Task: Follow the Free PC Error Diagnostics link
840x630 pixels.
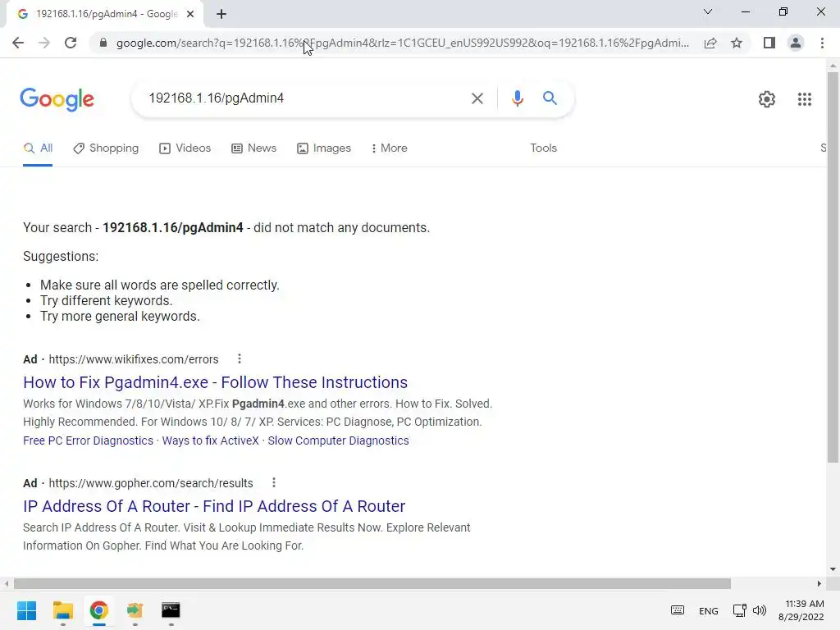Action: [x=88, y=441]
